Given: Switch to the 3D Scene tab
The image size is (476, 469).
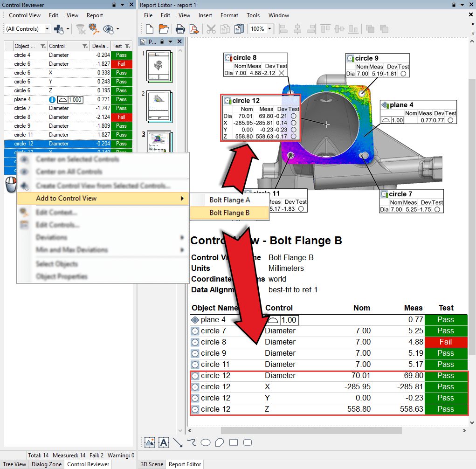Looking at the screenshot, I should click(152, 464).
